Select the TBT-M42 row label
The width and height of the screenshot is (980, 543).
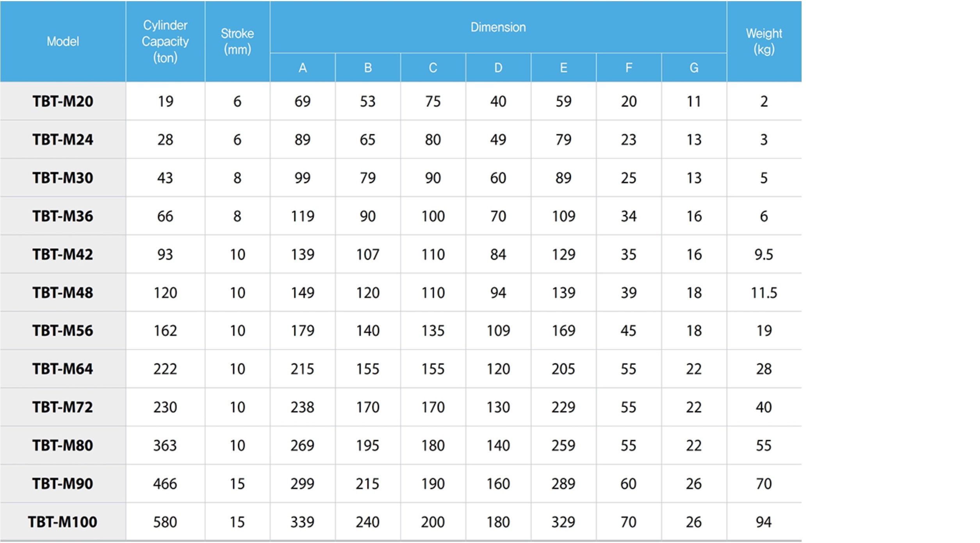click(x=63, y=254)
